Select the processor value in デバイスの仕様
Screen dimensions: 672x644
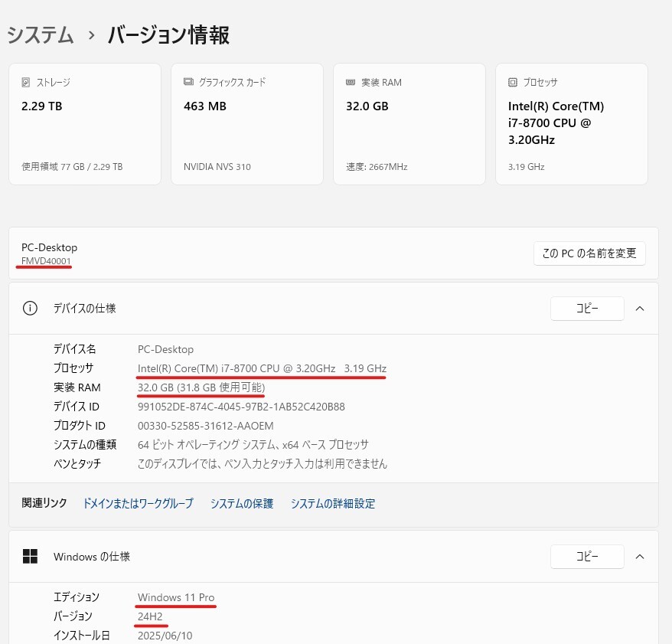click(x=262, y=368)
